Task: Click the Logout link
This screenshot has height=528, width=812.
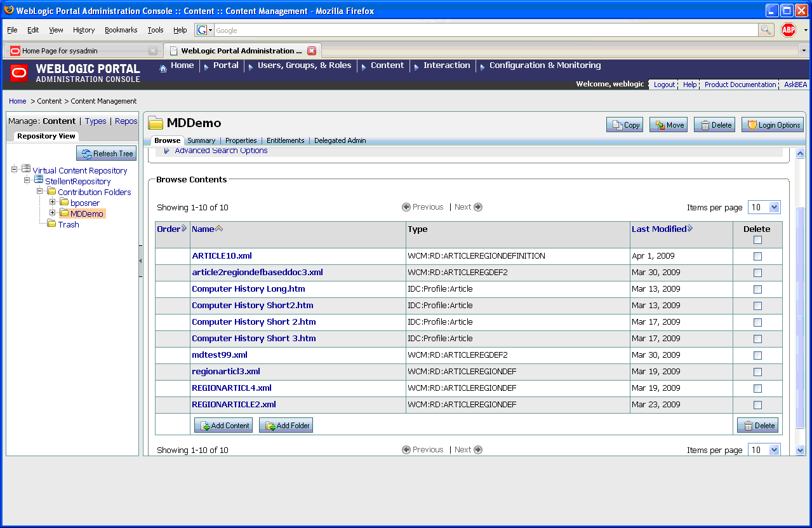Action: point(664,85)
